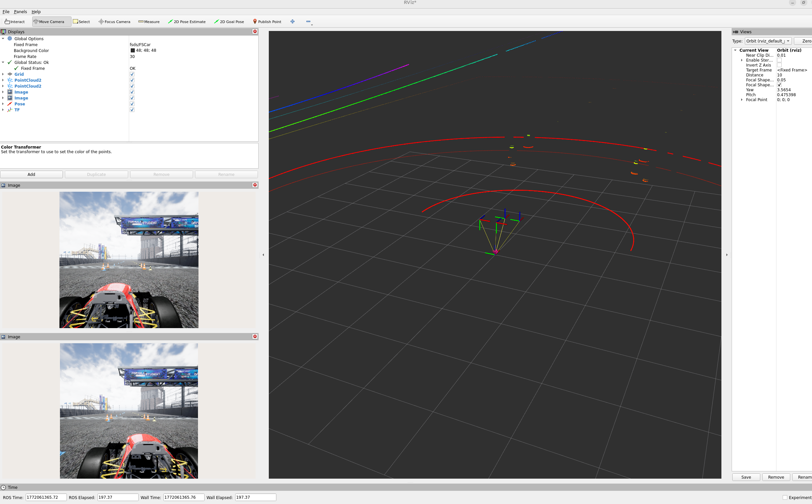Activate the Measure tool
The width and height of the screenshot is (812, 504).
(x=149, y=22)
